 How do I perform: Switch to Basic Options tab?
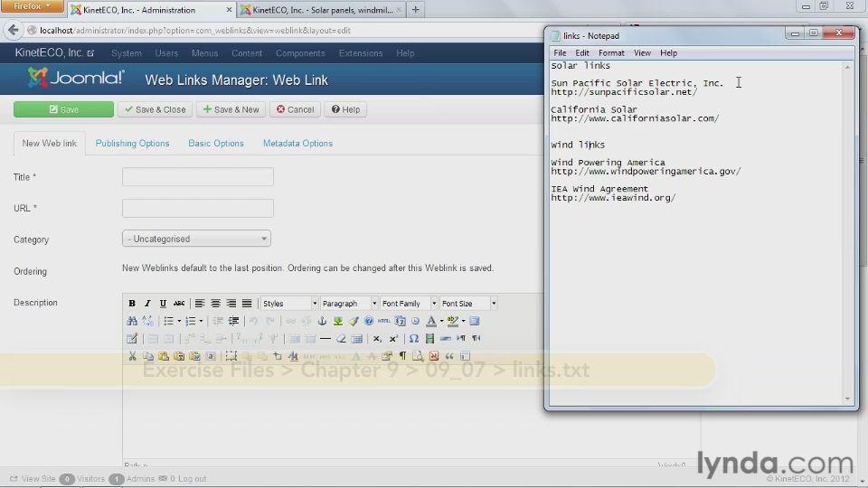tap(216, 144)
